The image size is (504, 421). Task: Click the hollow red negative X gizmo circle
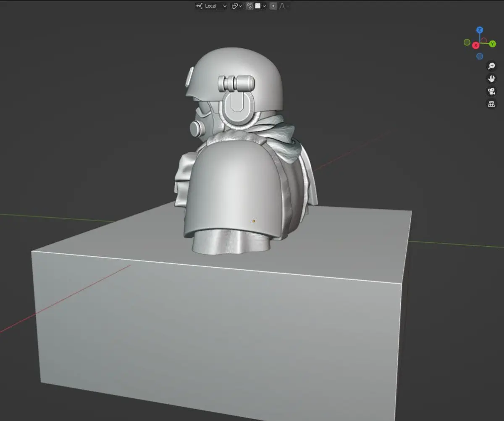click(484, 41)
